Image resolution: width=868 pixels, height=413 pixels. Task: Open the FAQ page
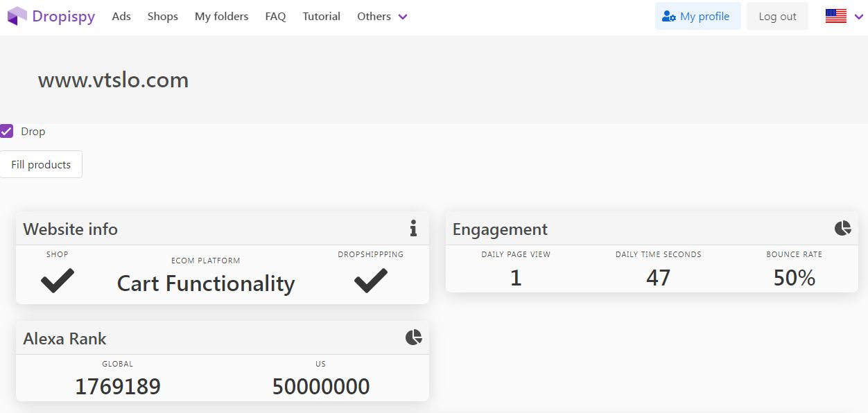click(x=275, y=16)
